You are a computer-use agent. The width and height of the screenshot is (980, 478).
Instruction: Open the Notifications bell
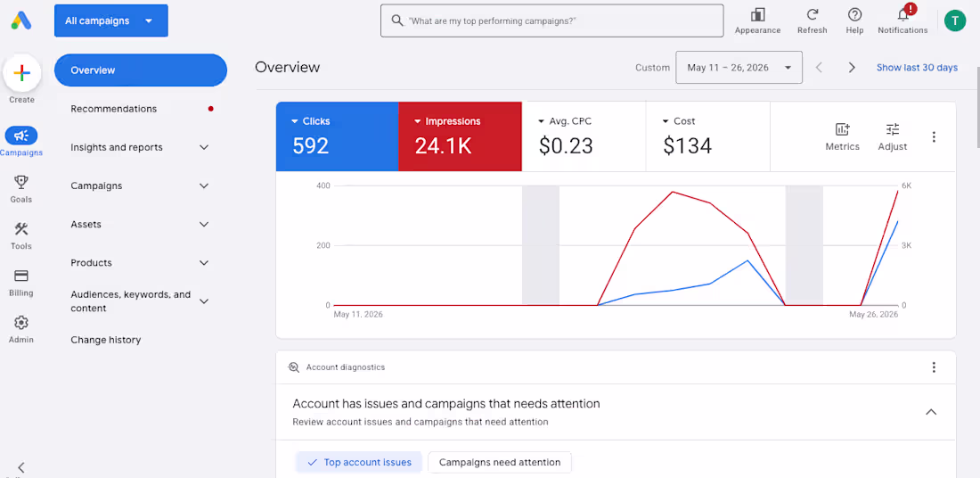tap(903, 15)
